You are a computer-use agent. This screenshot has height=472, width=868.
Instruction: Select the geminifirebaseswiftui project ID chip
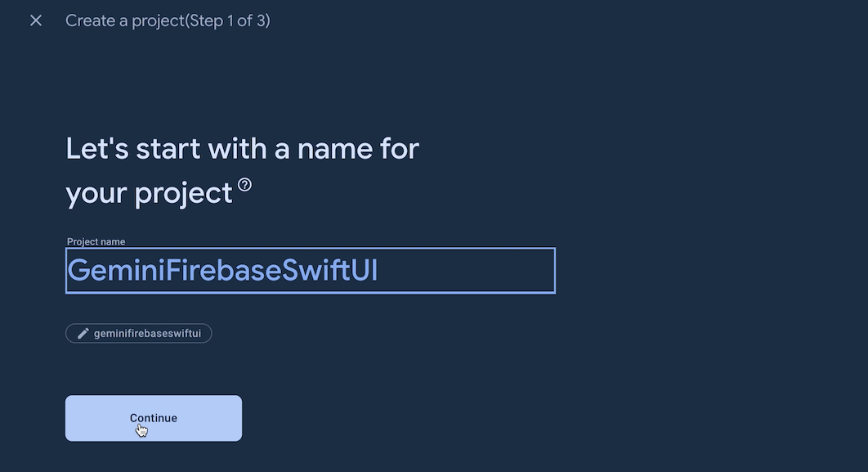pos(139,334)
